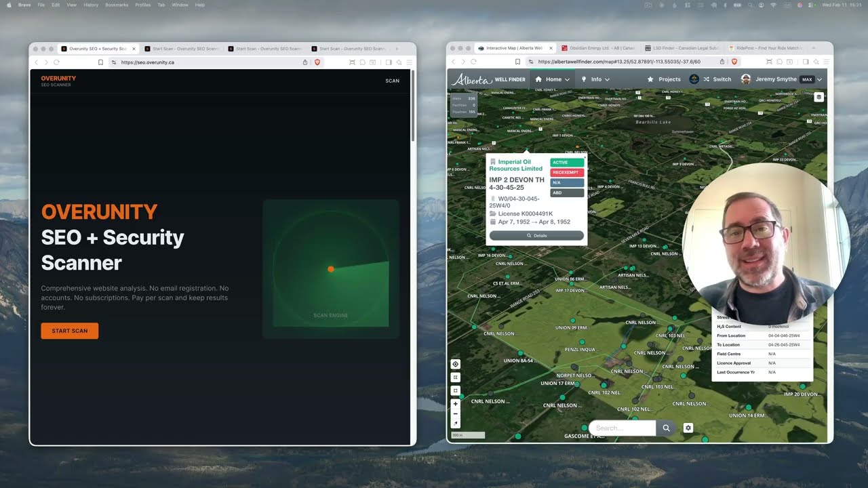Click Switch in the Well Finder navbar
This screenshot has height=488, width=868.
[717, 79]
